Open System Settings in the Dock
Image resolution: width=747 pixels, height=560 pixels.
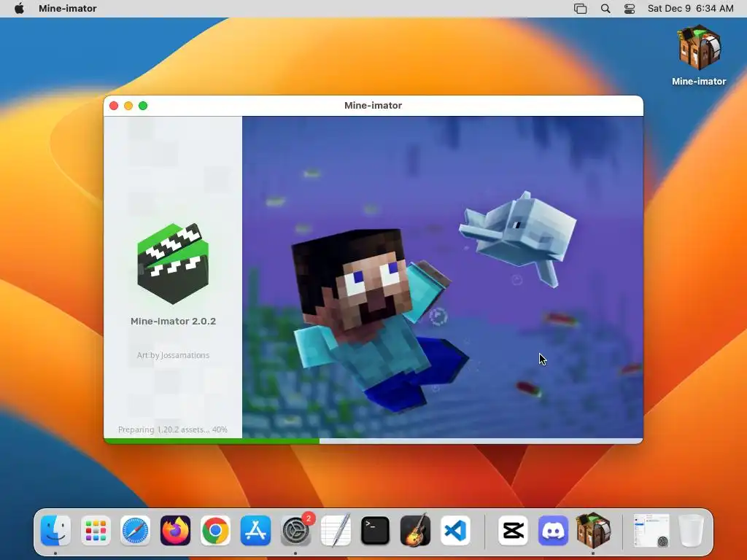coord(295,530)
